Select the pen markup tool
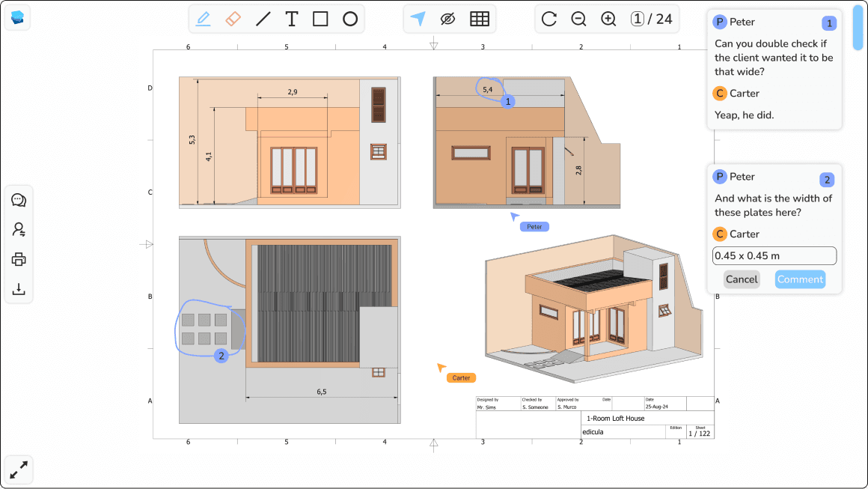This screenshot has width=868, height=489. pyautogui.click(x=204, y=19)
